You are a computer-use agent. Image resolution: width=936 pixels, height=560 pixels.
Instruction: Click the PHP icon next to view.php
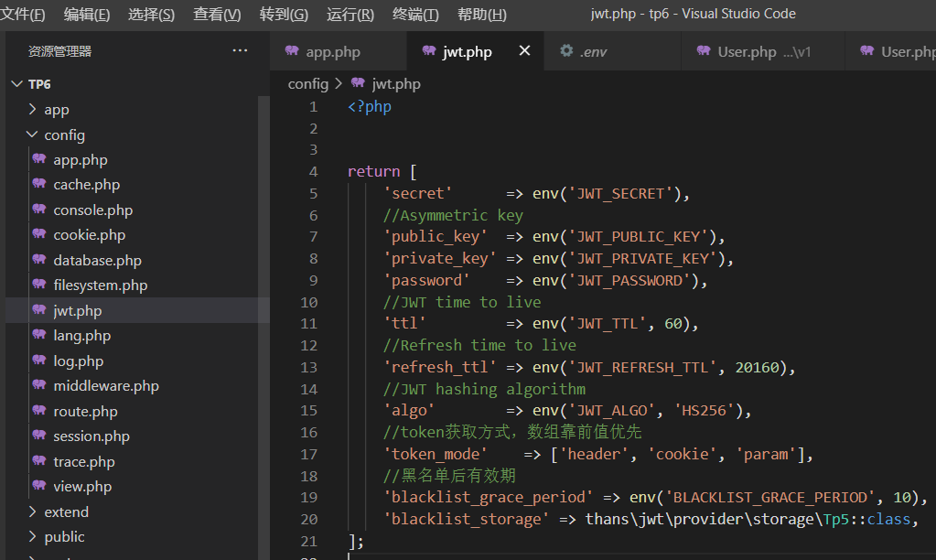(39, 485)
